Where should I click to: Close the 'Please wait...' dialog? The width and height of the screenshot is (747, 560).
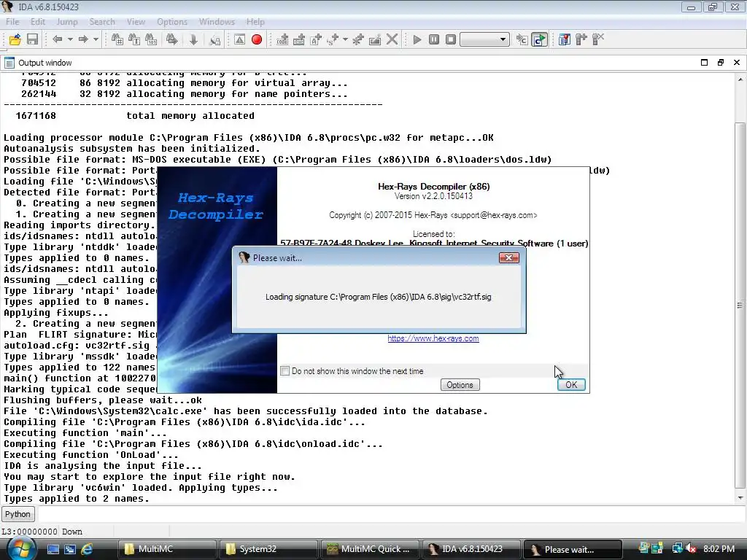coord(508,257)
